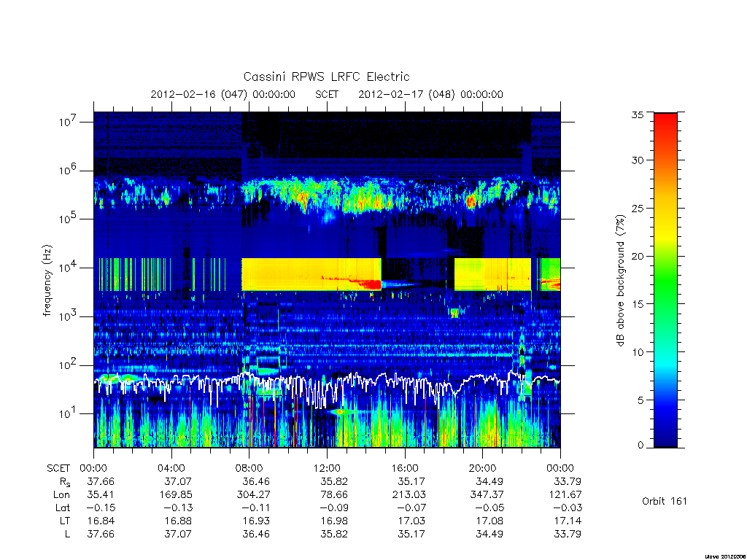
Task: Select the 08:00 SCET time tick label
Action: click(249, 468)
